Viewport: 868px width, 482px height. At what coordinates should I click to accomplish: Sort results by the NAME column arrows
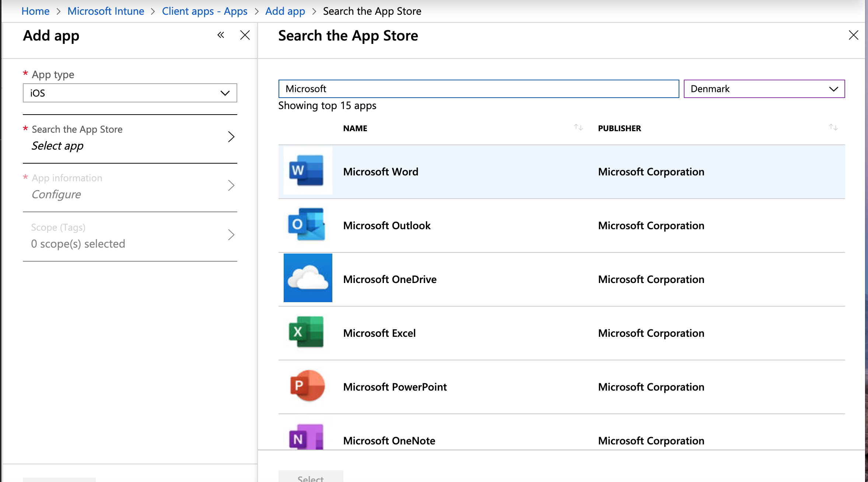coord(578,128)
